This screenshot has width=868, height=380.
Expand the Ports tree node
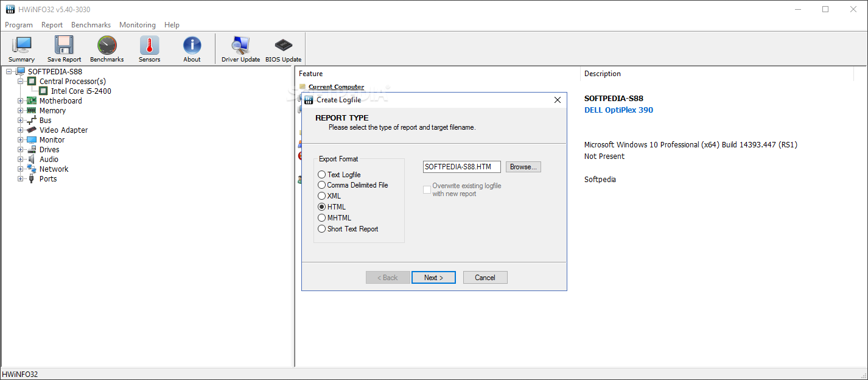[21, 178]
